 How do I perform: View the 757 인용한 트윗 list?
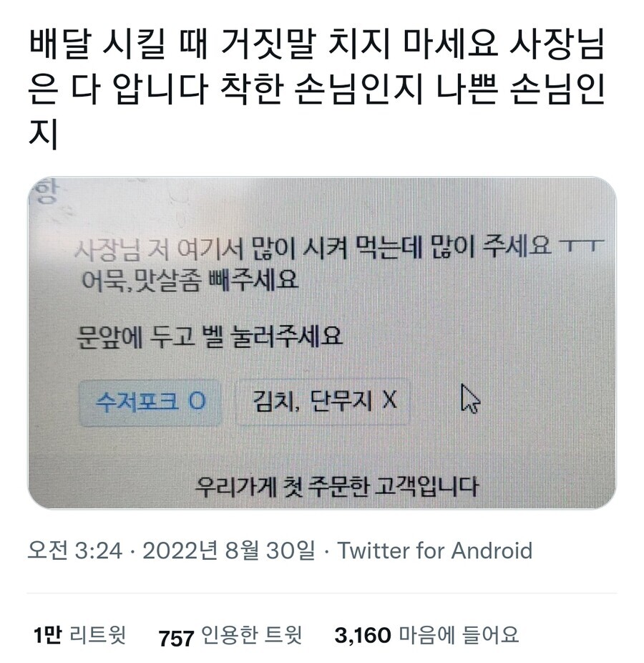pos(230,636)
